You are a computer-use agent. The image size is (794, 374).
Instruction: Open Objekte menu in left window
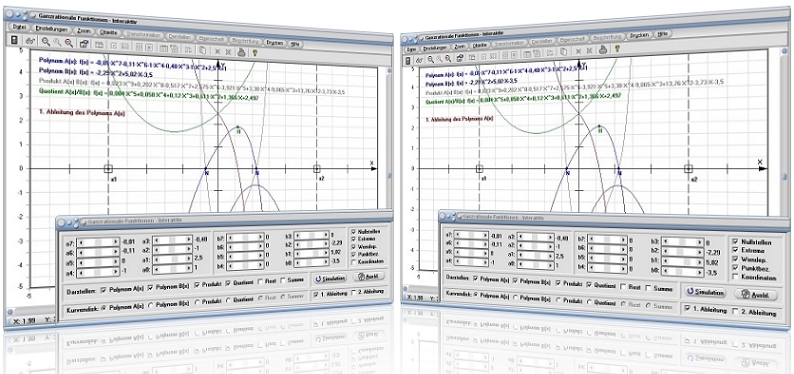point(109,33)
